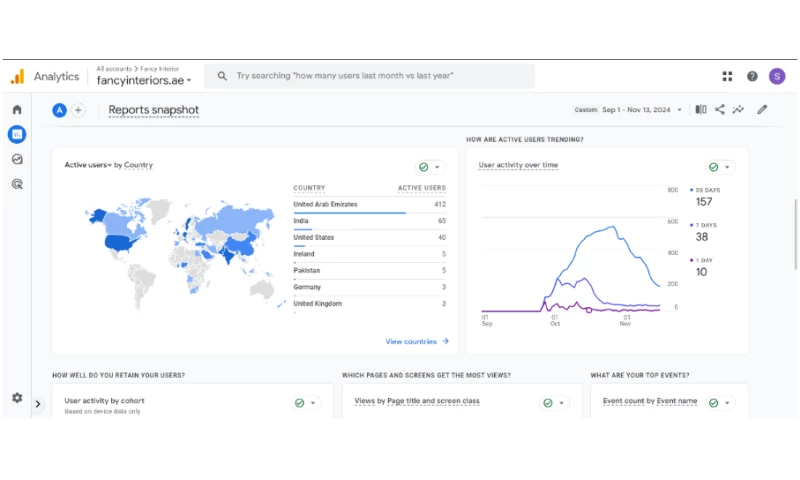Expand the collapsed left navigation panel
800x480 pixels.
38,404
